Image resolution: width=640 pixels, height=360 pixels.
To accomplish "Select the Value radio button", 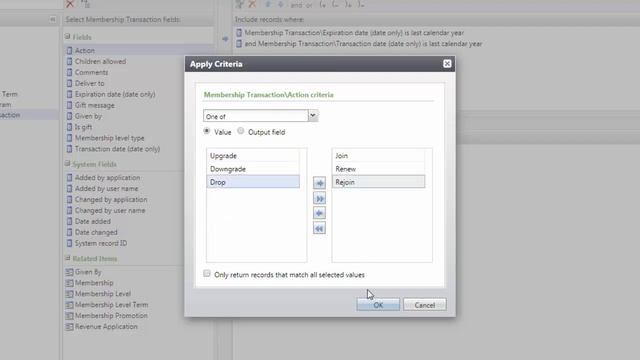I will 207,131.
